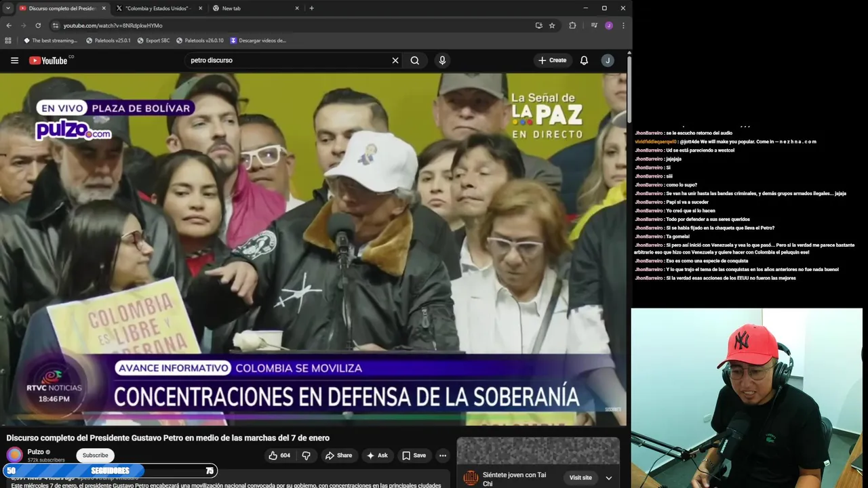Open the browser extensions puzzle icon
868x488 pixels.
click(572, 26)
